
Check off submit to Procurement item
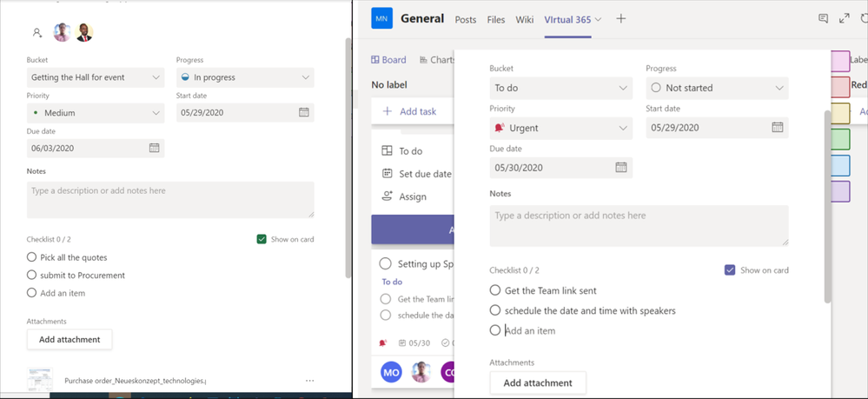coord(31,275)
